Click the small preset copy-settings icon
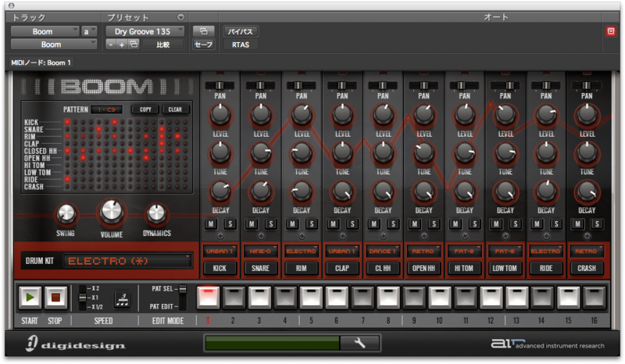The width and height of the screenshot is (625, 364). coord(134,45)
